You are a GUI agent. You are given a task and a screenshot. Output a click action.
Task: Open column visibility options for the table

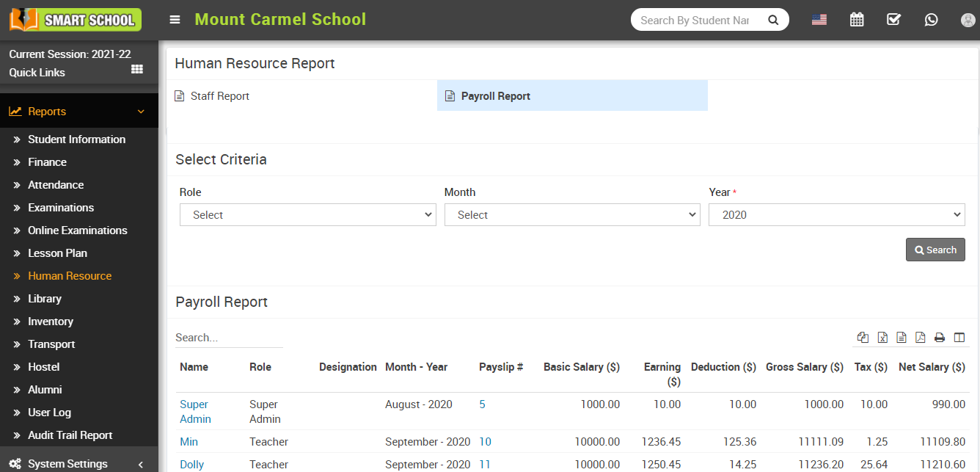click(x=959, y=337)
